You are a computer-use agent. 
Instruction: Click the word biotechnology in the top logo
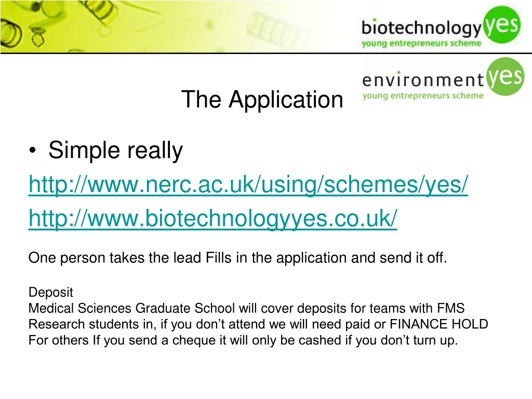[x=421, y=26]
